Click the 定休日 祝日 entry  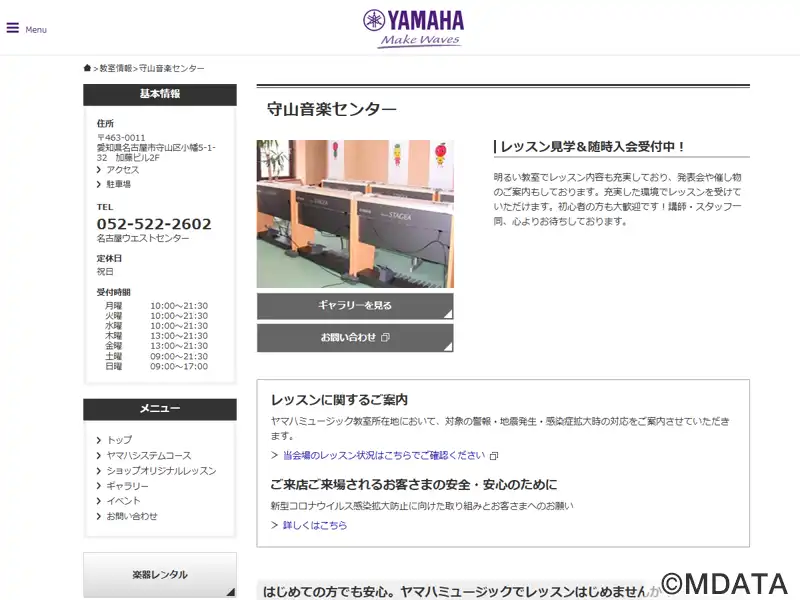click(109, 265)
